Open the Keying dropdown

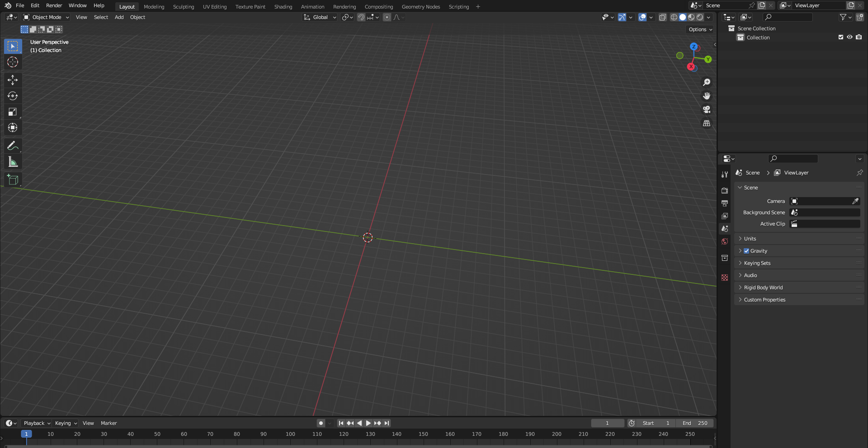tap(66, 423)
